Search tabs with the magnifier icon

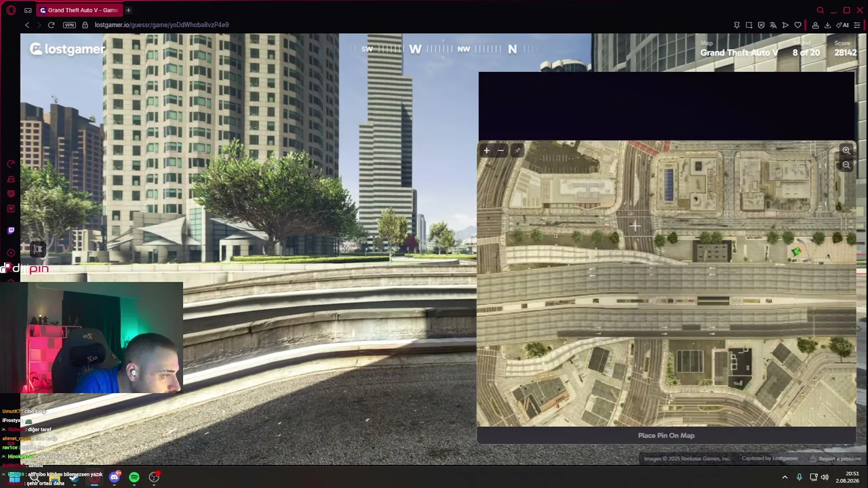click(821, 10)
